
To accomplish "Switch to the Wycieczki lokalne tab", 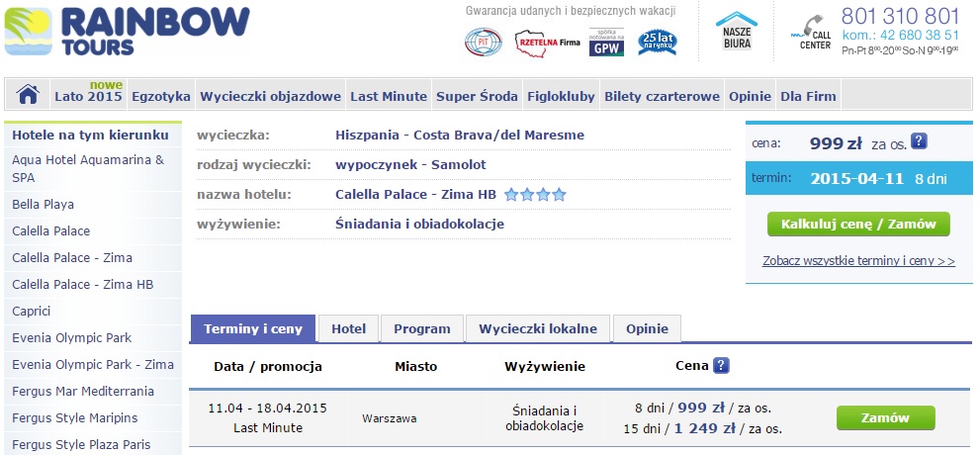I will coord(538,328).
